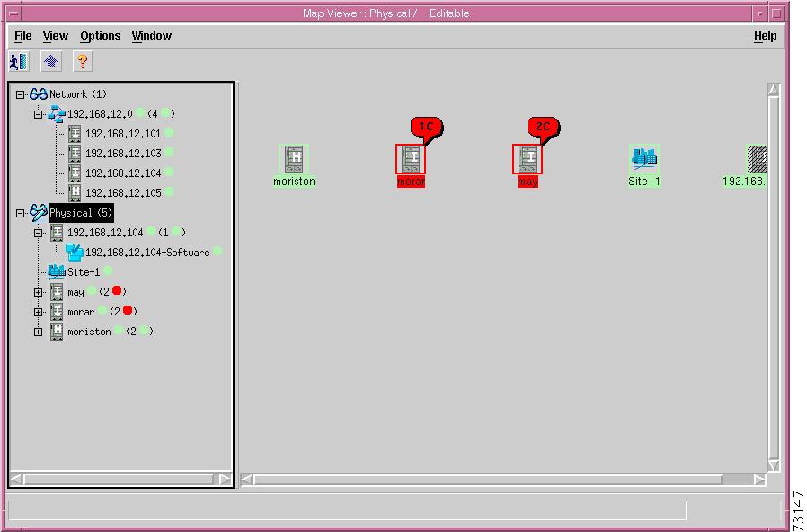The height and width of the screenshot is (532, 807).
Task: Click the hatched 192.168. map icon
Action: [757, 159]
